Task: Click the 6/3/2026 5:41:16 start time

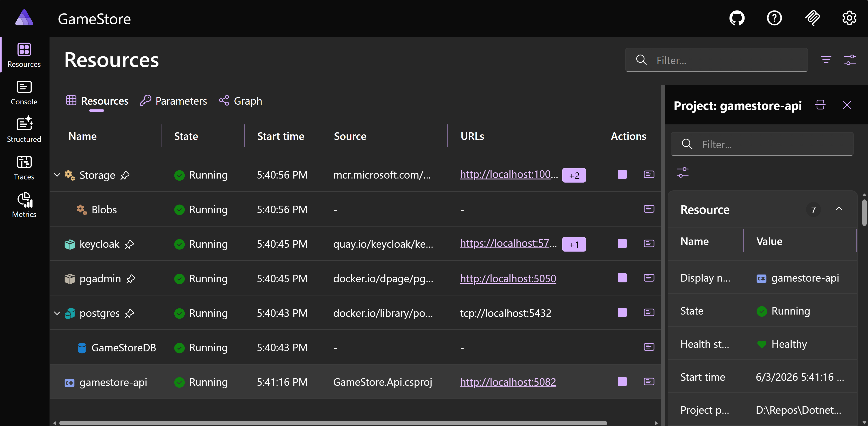Action: (800, 377)
